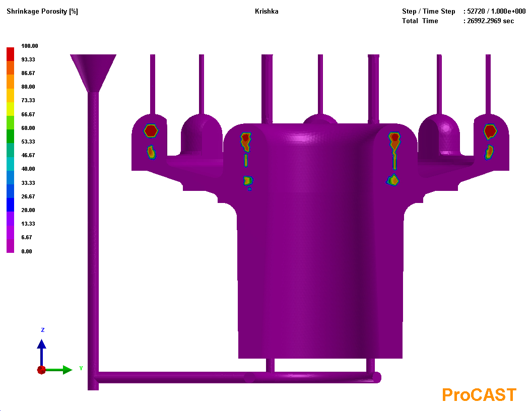Click the green 53.33 legend color band
The height and width of the screenshot is (411, 532).
click(10, 136)
